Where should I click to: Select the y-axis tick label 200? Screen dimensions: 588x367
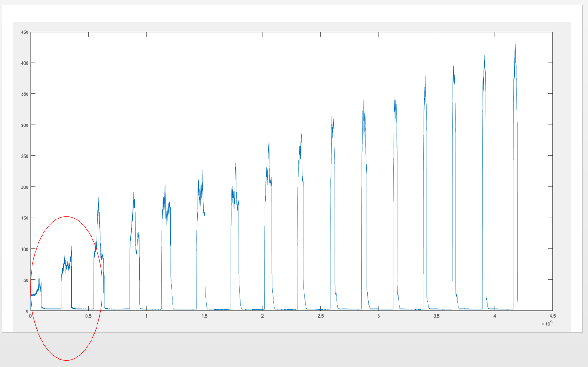pos(25,187)
